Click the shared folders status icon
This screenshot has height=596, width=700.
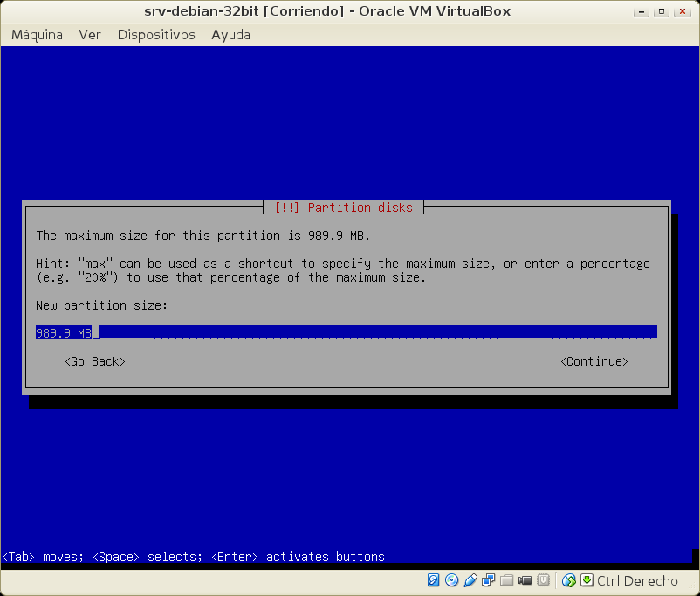pos(507,580)
